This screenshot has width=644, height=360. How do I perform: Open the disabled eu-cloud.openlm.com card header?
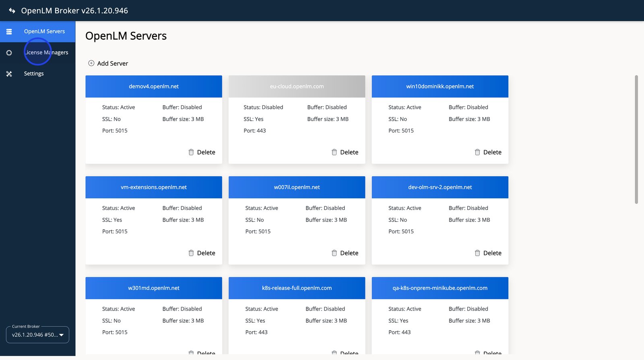297,86
